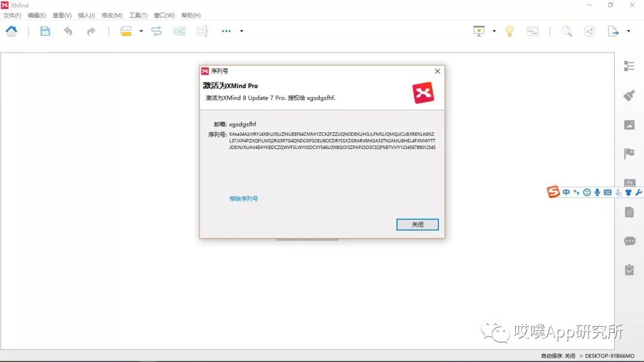Open the 查看(V) menu
The image size is (644, 362).
(x=62, y=15)
